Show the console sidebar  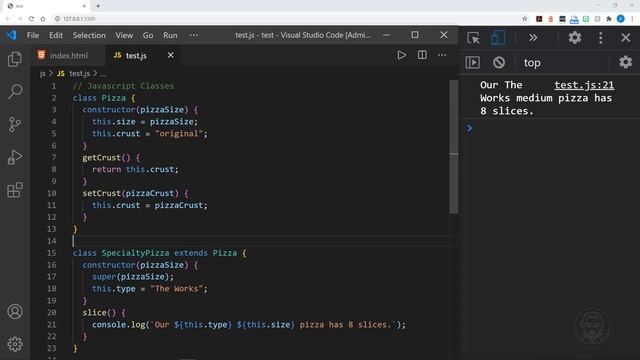(473, 62)
